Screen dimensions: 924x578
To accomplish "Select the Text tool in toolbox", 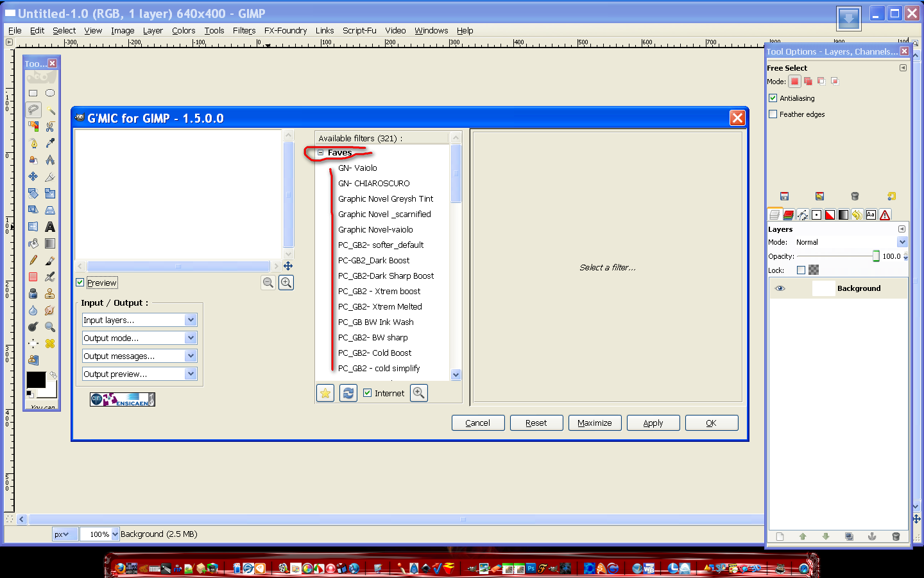I will pyautogui.click(x=50, y=227).
